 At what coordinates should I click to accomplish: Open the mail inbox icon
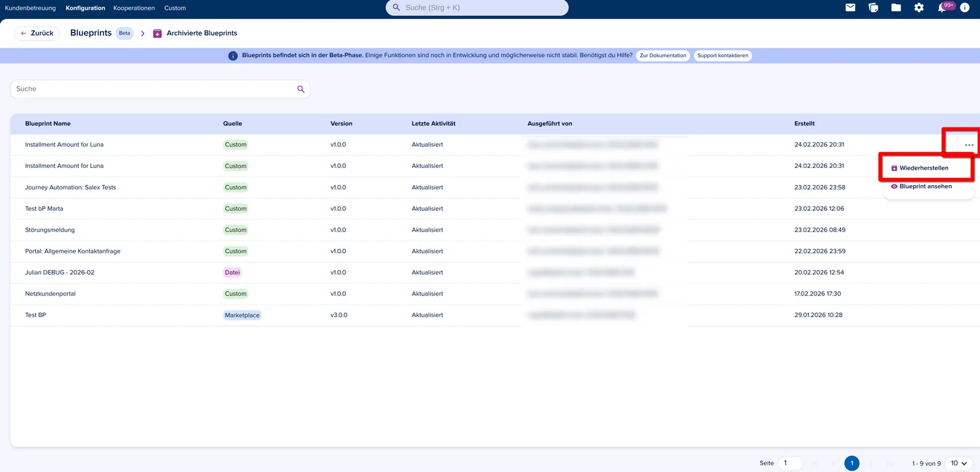pyautogui.click(x=850, y=7)
